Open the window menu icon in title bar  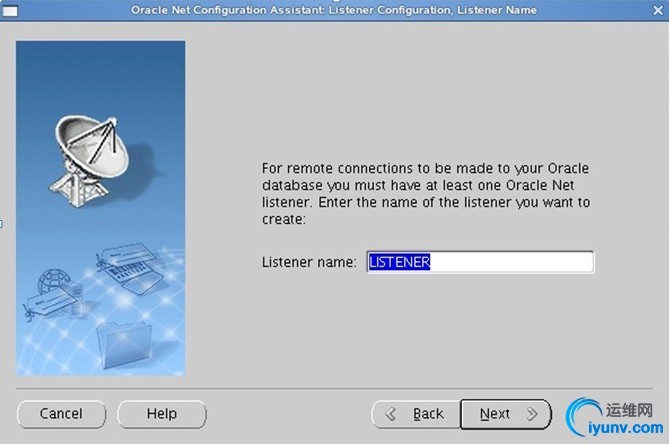(10, 10)
